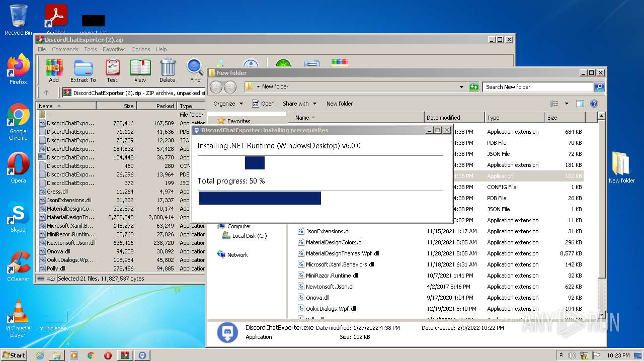Open Explorer help icon
Screen dimensions: 644x362
[x=594, y=104]
